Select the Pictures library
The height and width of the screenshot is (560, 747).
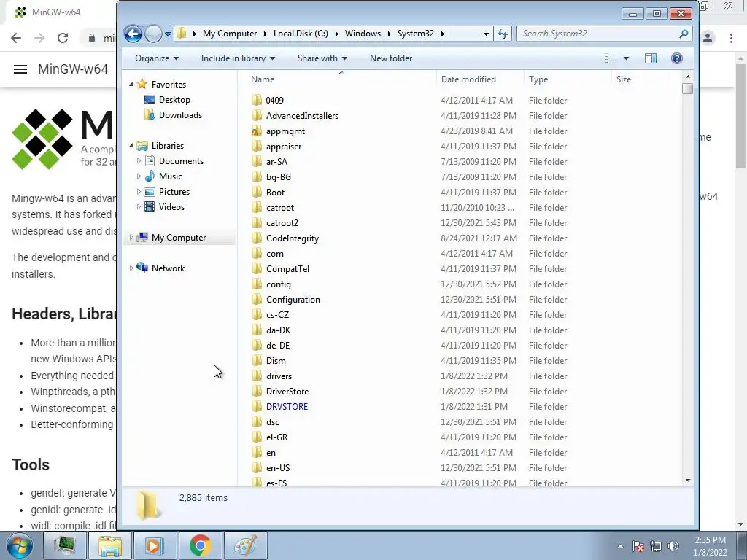(x=174, y=192)
